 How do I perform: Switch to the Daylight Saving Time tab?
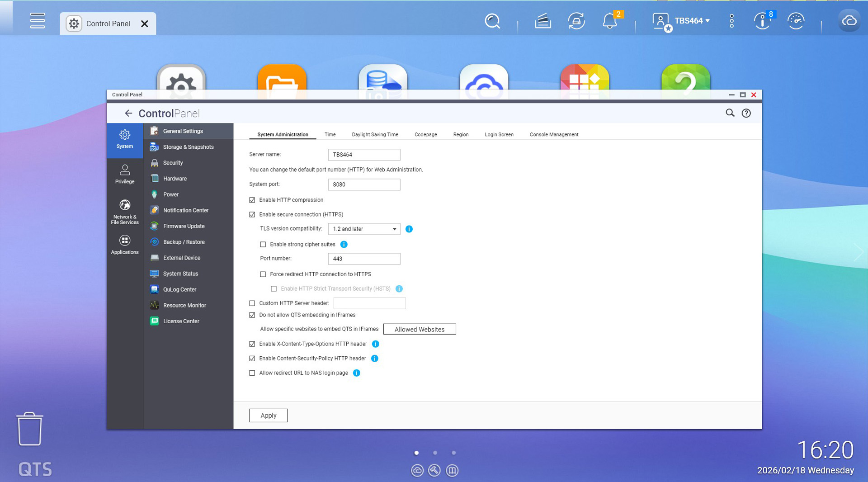pyautogui.click(x=375, y=135)
